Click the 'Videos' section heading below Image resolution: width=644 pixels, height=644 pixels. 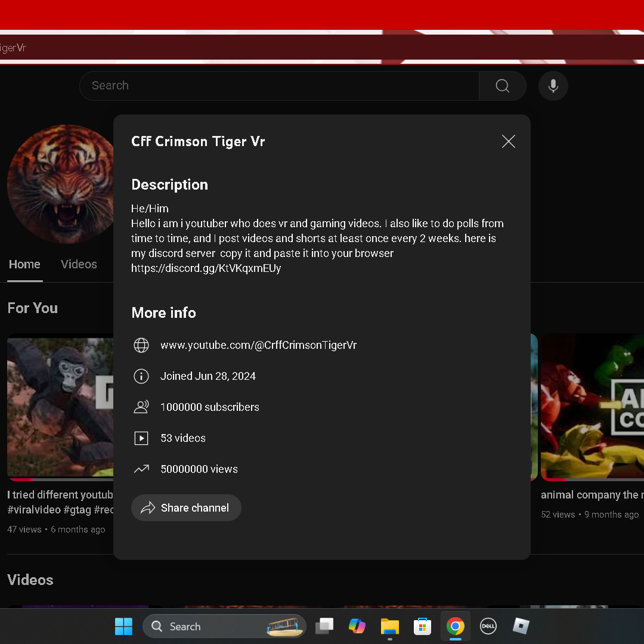(x=30, y=580)
